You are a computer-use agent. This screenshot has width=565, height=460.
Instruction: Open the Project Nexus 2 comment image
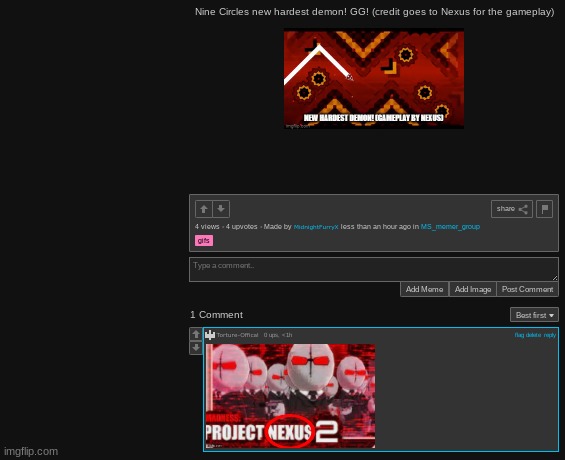tap(290, 396)
